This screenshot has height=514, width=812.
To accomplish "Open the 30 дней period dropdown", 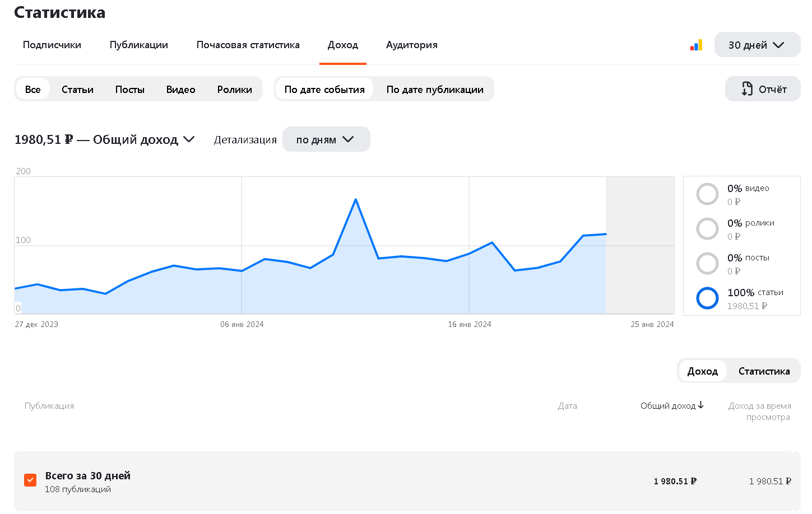I will 757,45.
